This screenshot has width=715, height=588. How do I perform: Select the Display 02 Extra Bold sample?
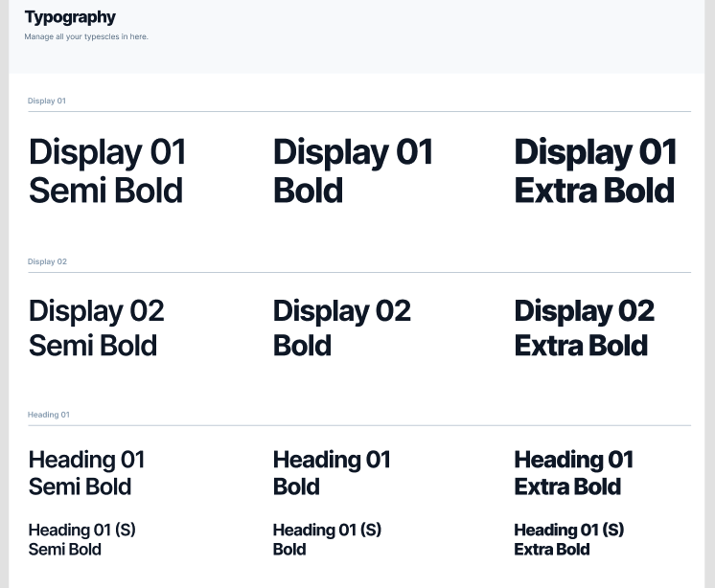point(584,328)
